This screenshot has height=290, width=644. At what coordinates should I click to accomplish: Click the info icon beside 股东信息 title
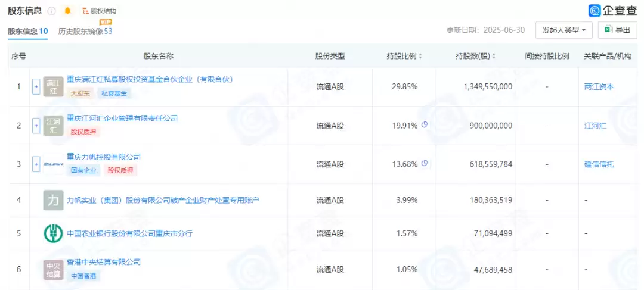pyautogui.click(x=51, y=11)
